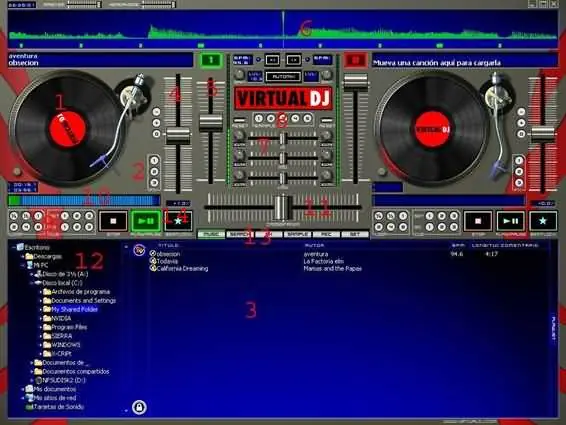The image size is (566, 425).
Task: Set right deck quarter-beat loop button
Action: point(379,216)
